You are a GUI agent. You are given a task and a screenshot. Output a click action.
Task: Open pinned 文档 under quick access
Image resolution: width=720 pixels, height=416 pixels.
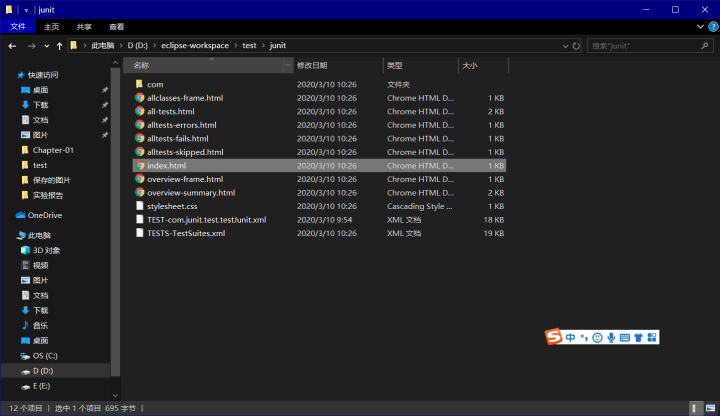[40, 120]
